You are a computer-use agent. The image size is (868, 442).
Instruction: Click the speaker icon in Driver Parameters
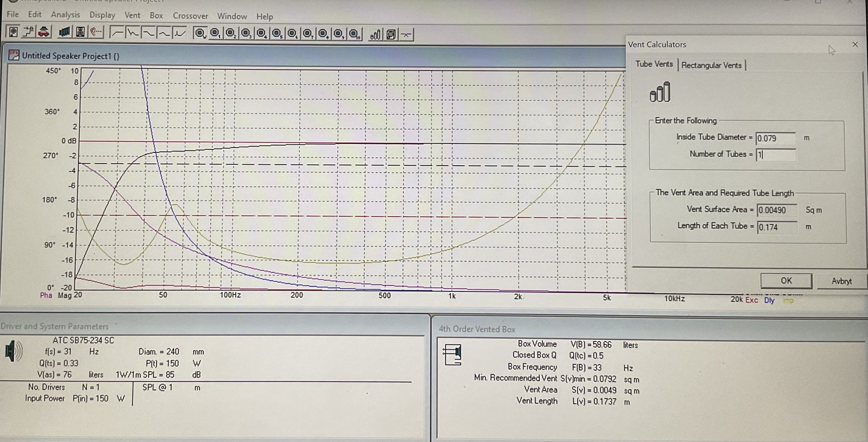pyautogui.click(x=14, y=351)
